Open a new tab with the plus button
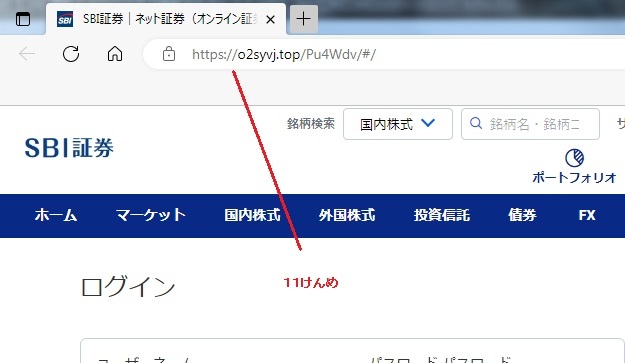This screenshot has width=625, height=363. coord(304,19)
